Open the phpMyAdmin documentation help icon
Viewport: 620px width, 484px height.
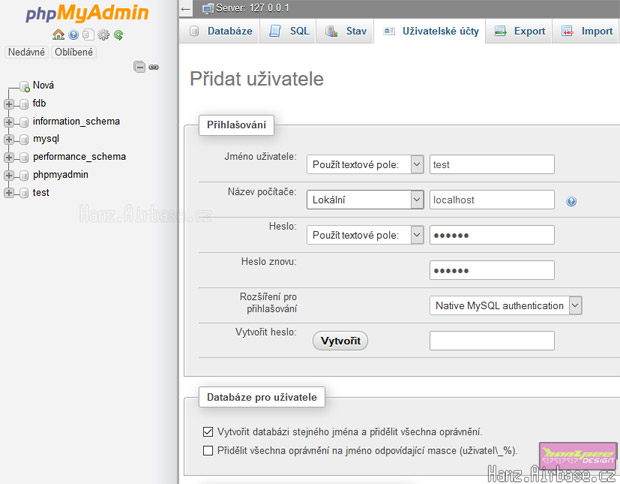pos(74,35)
